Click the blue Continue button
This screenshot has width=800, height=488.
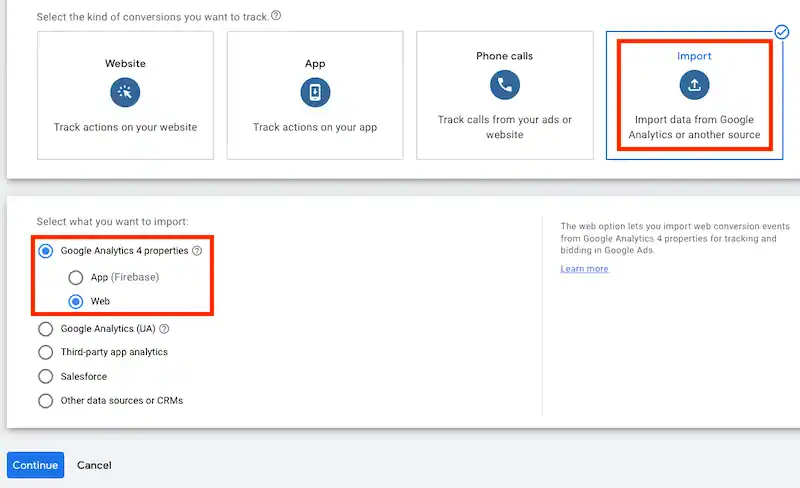point(35,465)
